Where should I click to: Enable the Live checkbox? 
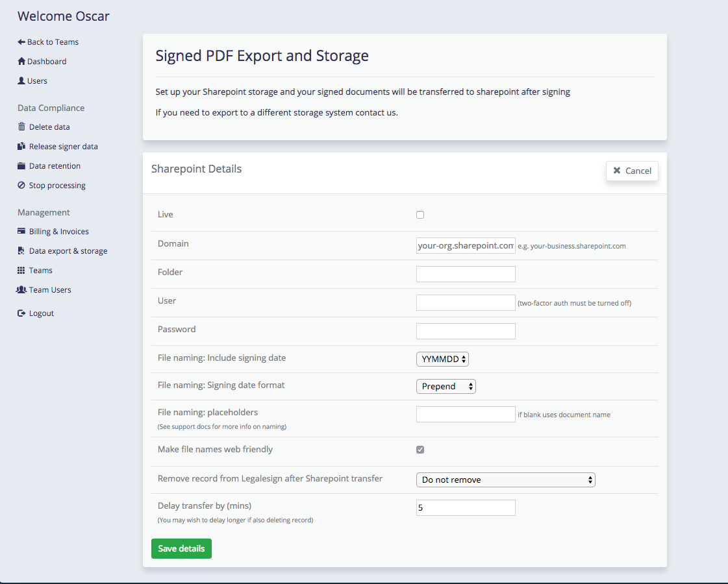pos(420,215)
